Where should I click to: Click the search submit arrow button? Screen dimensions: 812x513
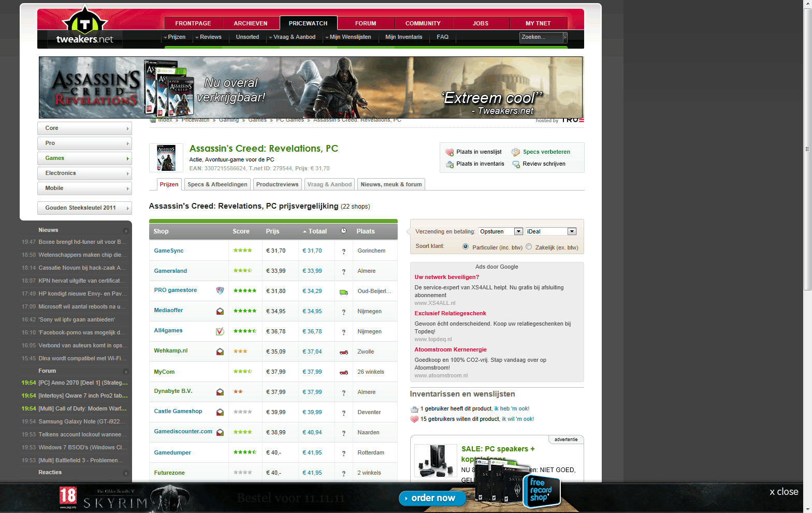click(565, 37)
